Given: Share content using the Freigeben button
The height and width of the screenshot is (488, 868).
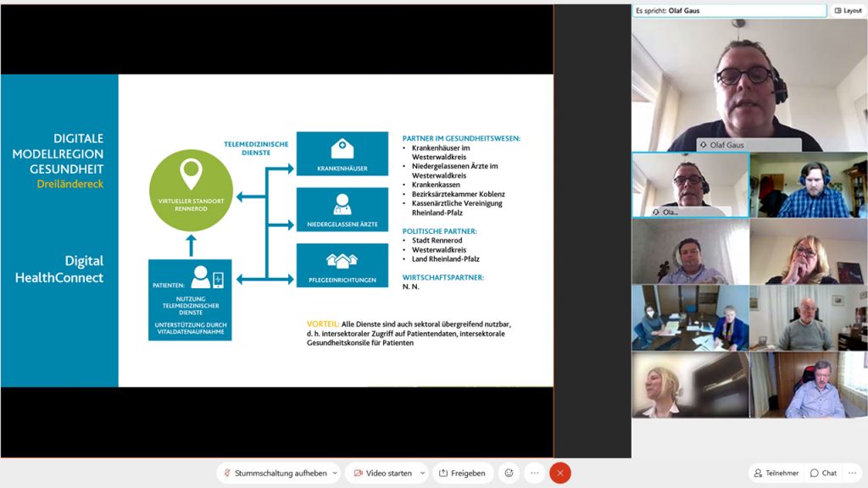Looking at the screenshot, I should tap(462, 473).
